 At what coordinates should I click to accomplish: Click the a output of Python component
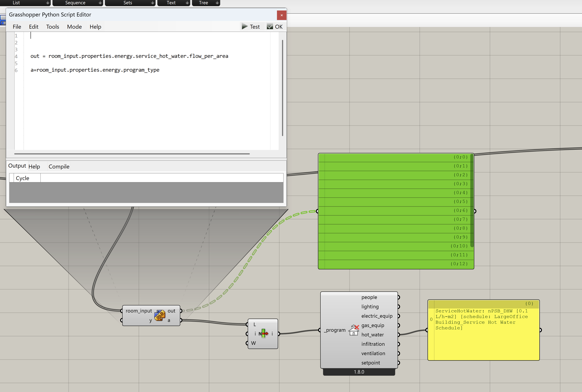(x=169, y=320)
